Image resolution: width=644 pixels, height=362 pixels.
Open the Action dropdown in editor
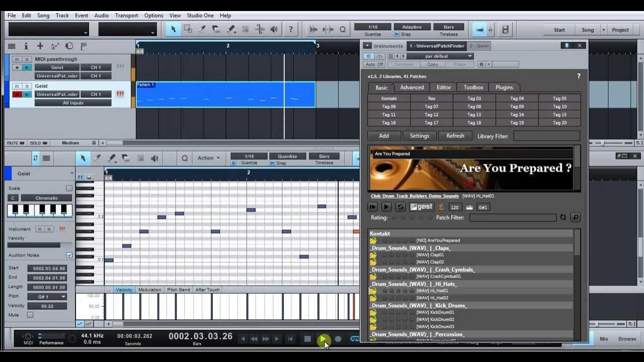pos(208,158)
